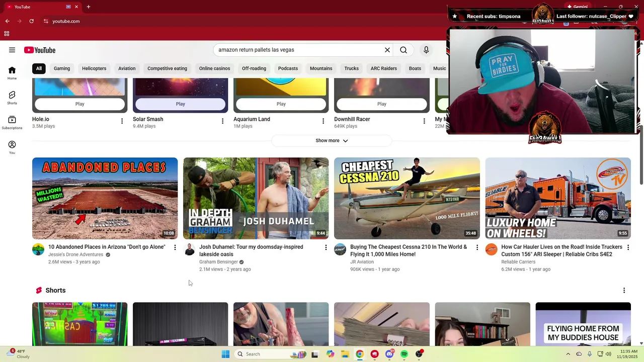
Task: Open menu for Cheapest Cessna 210 video
Action: (477, 247)
